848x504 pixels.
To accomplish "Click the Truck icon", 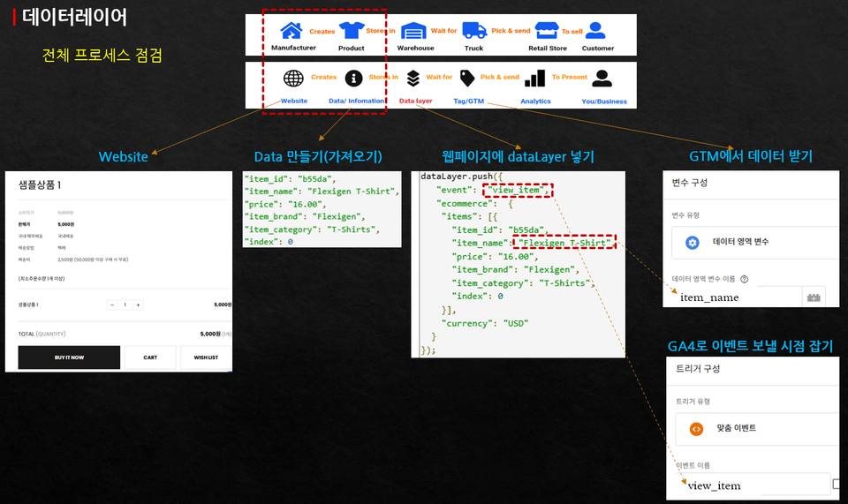I will pos(474,31).
